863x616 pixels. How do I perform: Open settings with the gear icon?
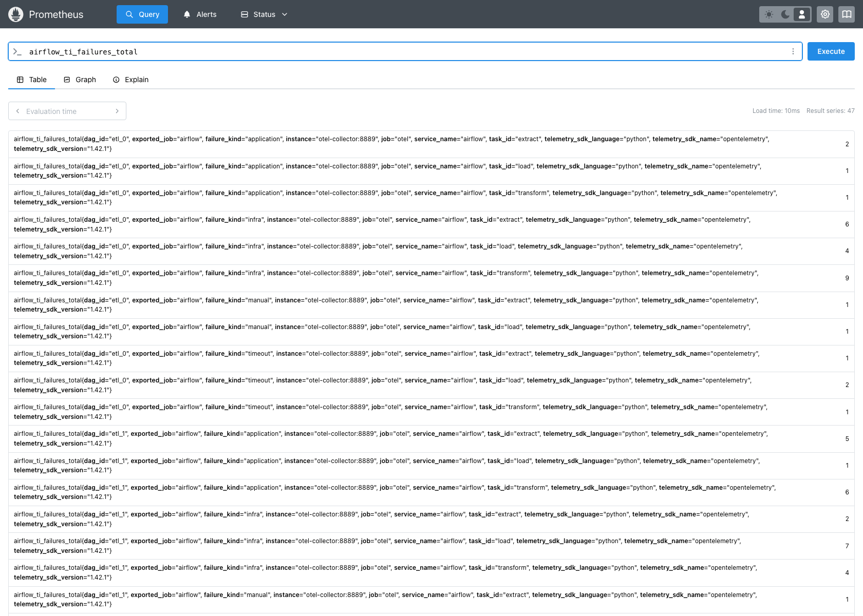coord(825,14)
